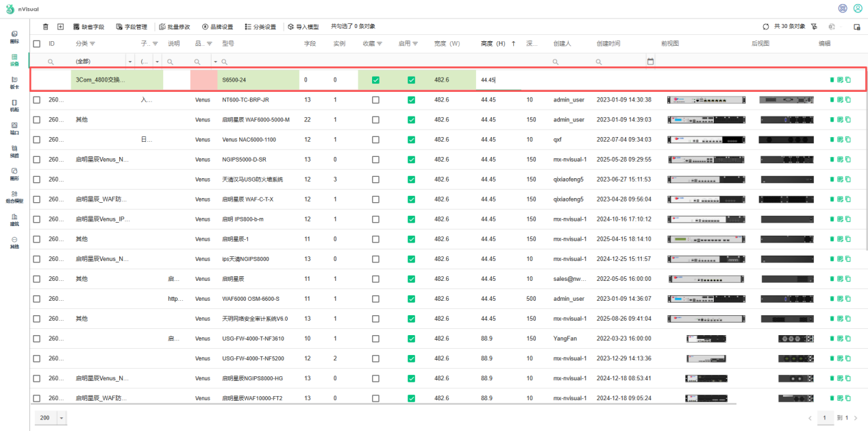Click the refresh icon beside 共 30 条对象
This screenshot has width=868, height=431.
tap(766, 27)
